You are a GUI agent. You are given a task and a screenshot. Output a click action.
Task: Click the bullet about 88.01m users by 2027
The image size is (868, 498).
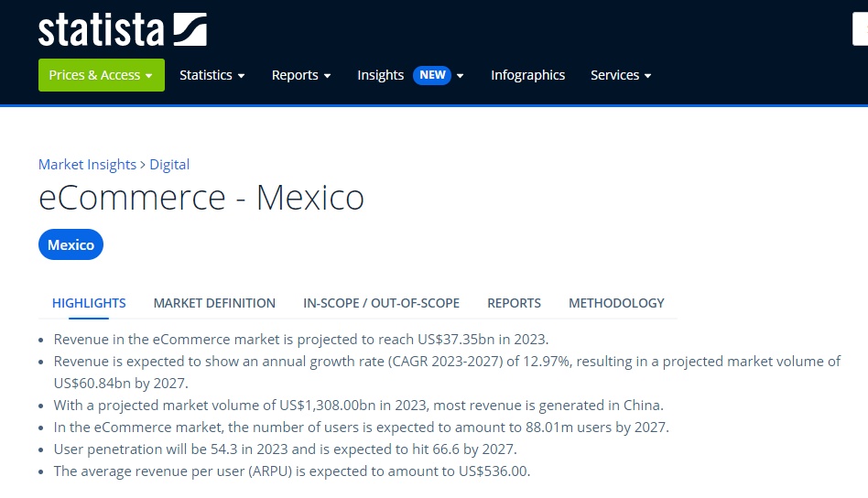tap(361, 428)
